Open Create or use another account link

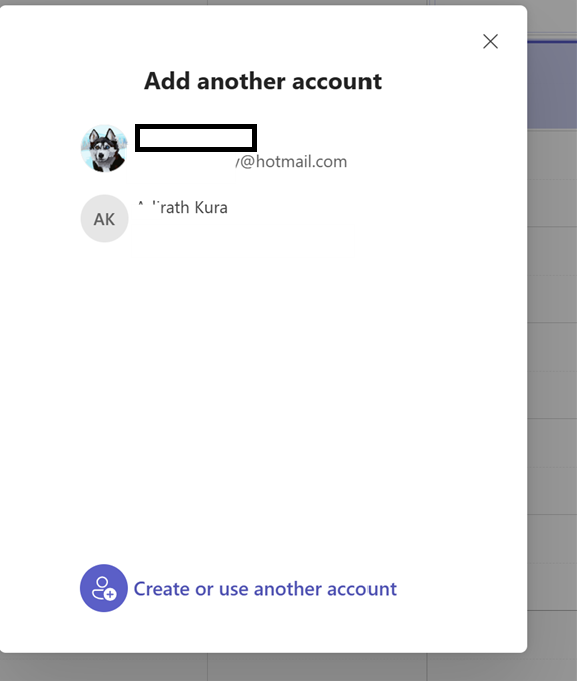265,589
